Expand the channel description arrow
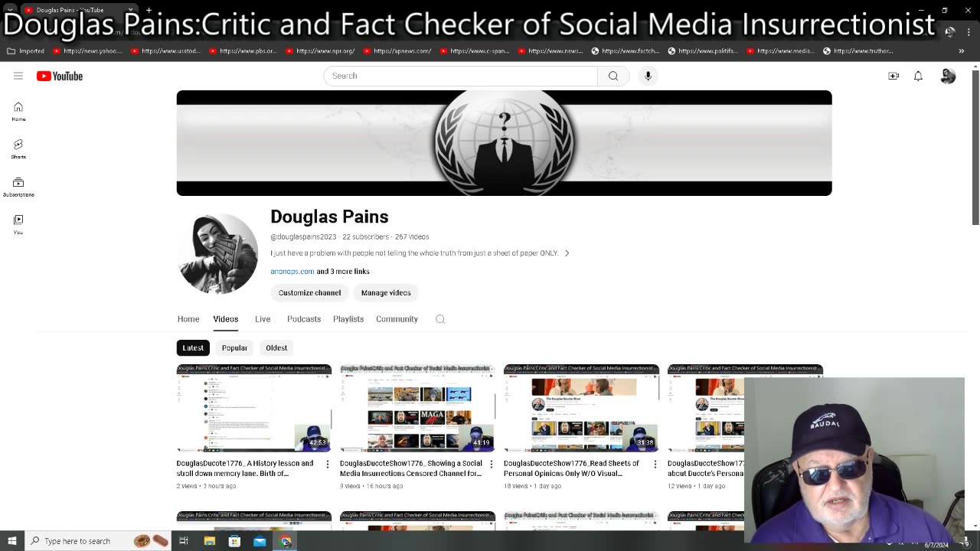980x551 pixels. tap(567, 253)
